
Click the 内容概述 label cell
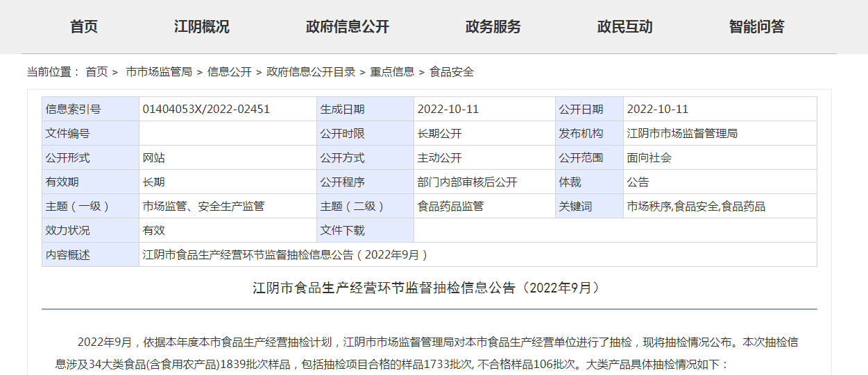click(x=91, y=254)
